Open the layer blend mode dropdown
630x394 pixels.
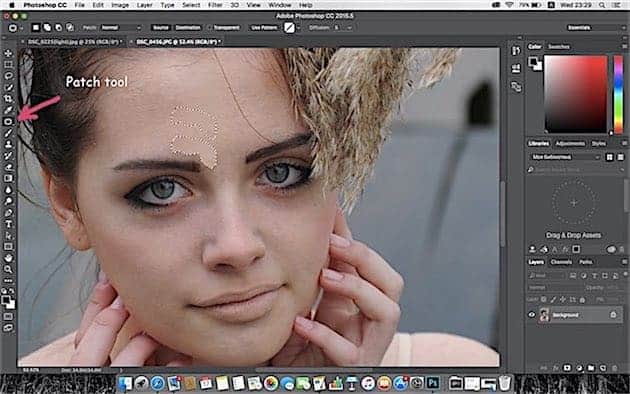[x=556, y=288]
